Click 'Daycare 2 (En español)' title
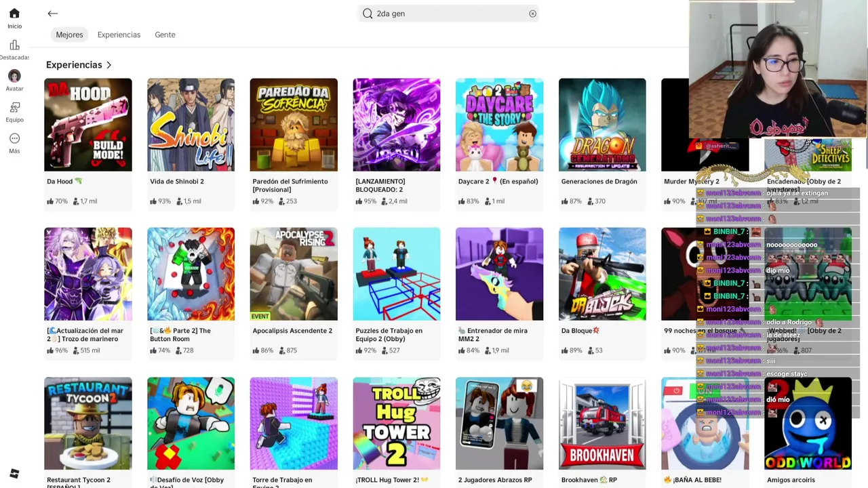The height and width of the screenshot is (488, 868). pyautogui.click(x=498, y=182)
